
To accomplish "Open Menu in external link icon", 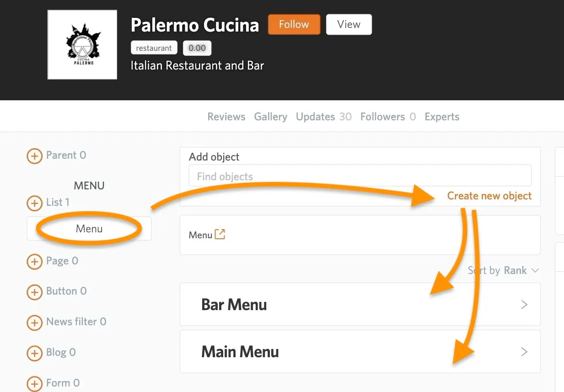I will pos(220,234).
